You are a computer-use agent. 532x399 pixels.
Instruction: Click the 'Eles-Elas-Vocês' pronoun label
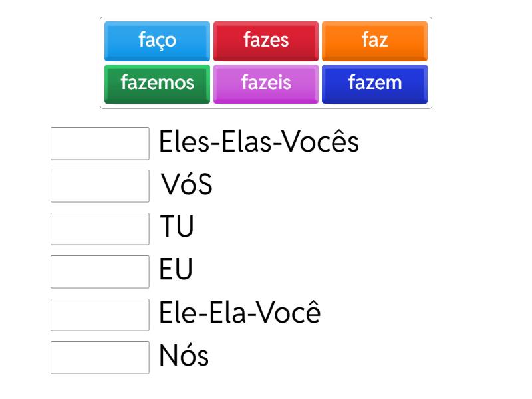(259, 142)
